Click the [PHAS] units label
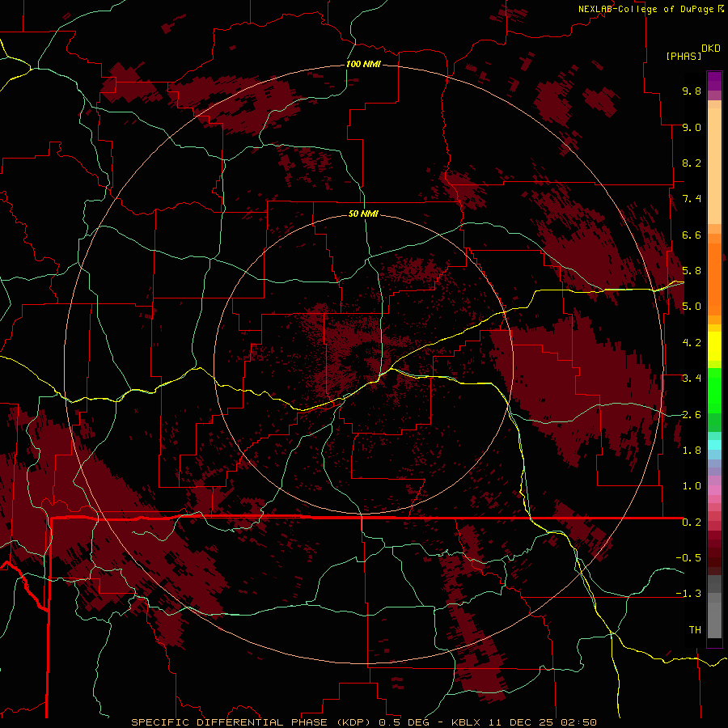728x728 pixels. [x=684, y=56]
